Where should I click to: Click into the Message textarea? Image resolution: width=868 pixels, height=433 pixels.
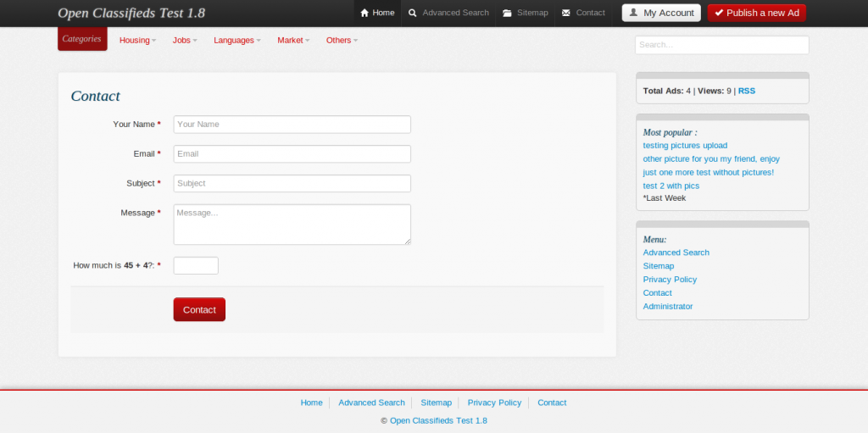point(292,225)
